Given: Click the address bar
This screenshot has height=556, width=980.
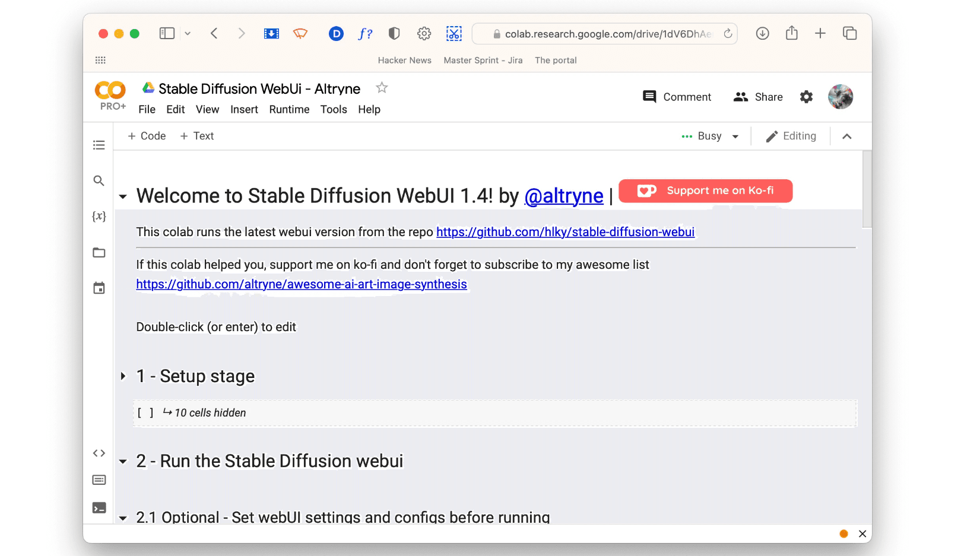Looking at the screenshot, I should click(x=604, y=34).
